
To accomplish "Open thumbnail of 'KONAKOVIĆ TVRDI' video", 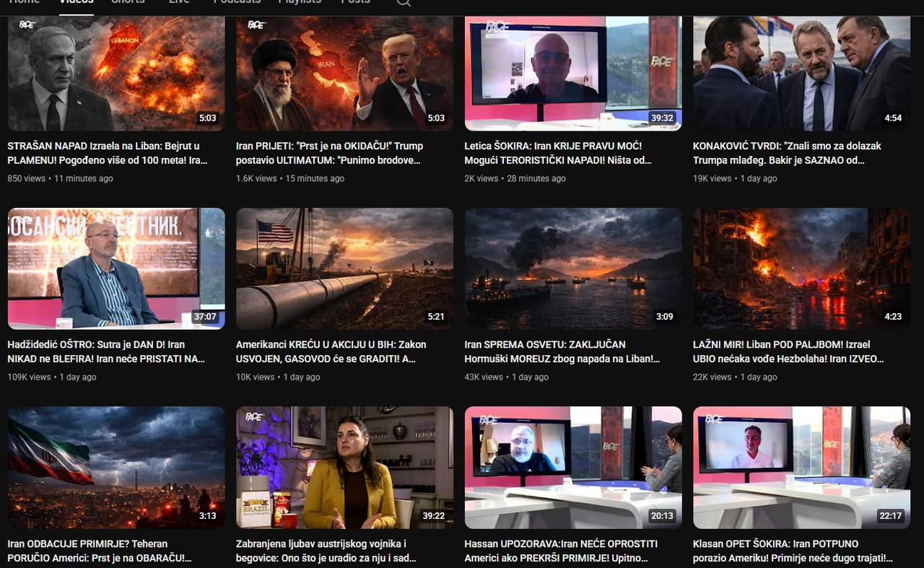I will 802,74.
